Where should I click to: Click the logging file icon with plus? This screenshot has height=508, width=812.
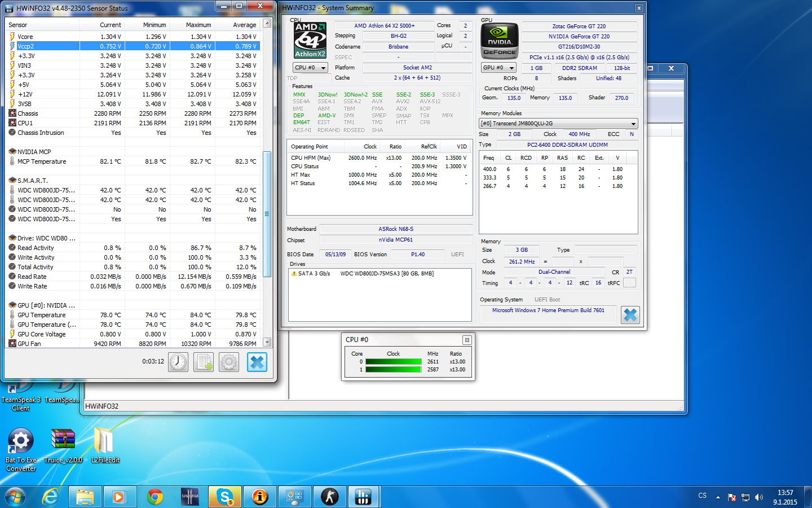(204, 362)
